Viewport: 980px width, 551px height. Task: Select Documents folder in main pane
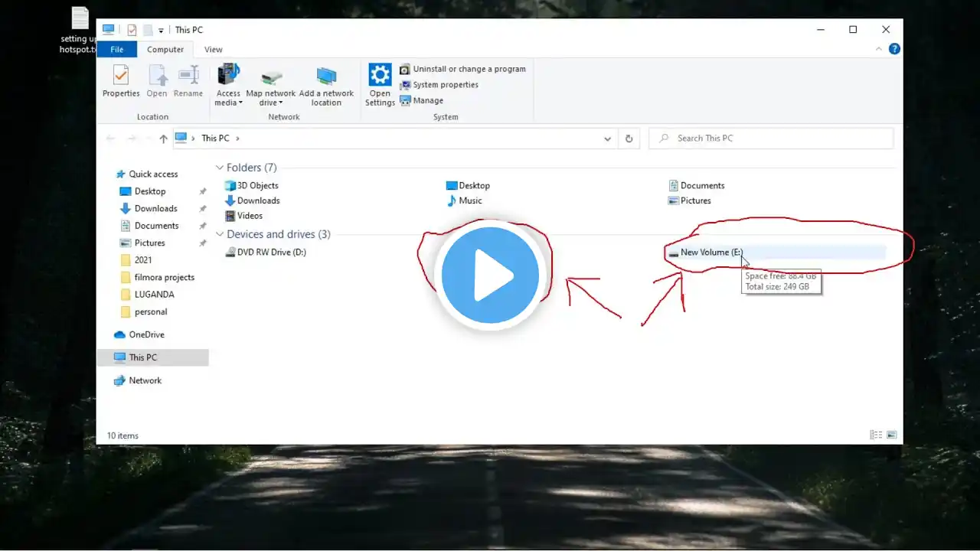click(x=696, y=185)
